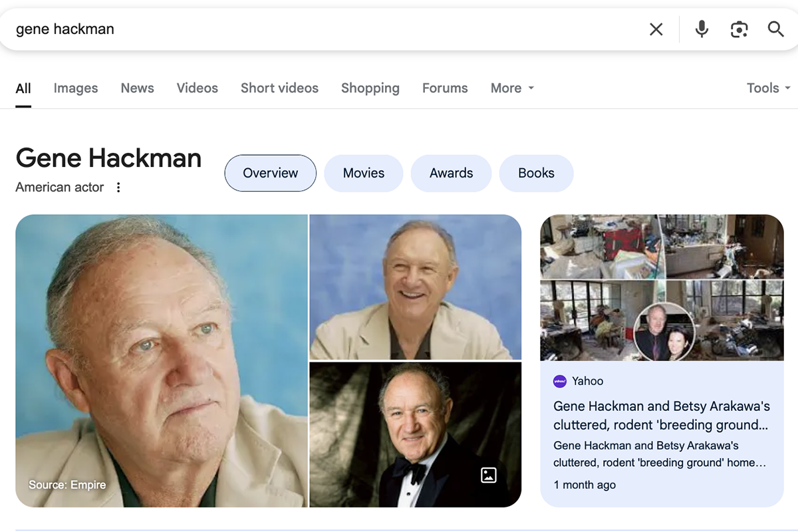This screenshot has height=532, width=798.
Task: Select the Awards chip
Action: coord(452,173)
